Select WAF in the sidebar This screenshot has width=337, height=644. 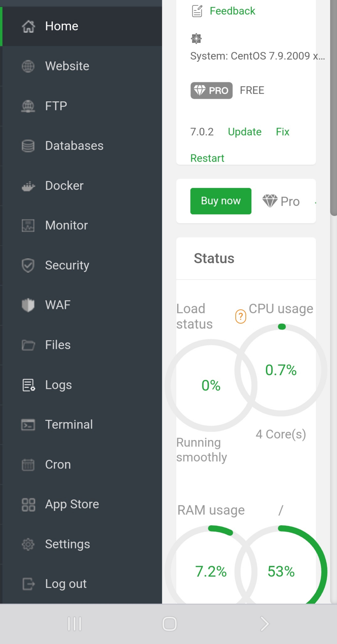point(58,305)
